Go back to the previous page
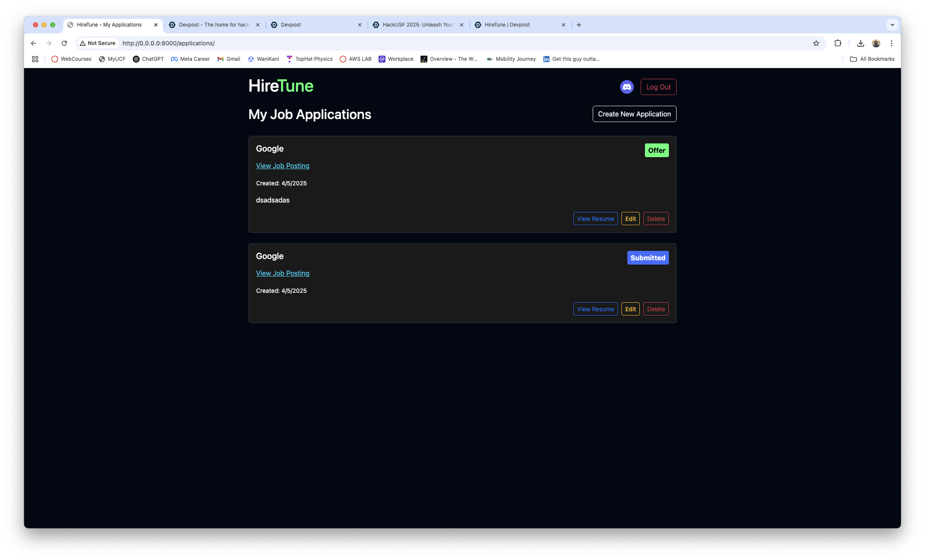This screenshot has height=560, width=925. 33,43
